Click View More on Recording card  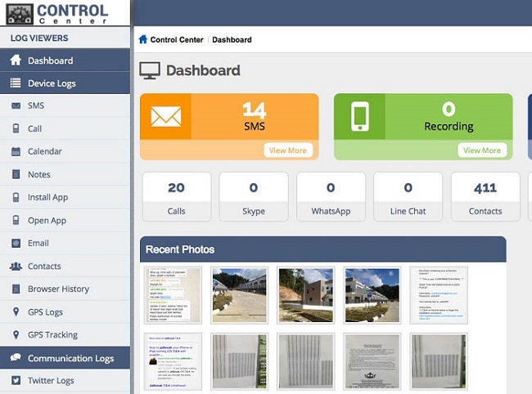tap(481, 150)
